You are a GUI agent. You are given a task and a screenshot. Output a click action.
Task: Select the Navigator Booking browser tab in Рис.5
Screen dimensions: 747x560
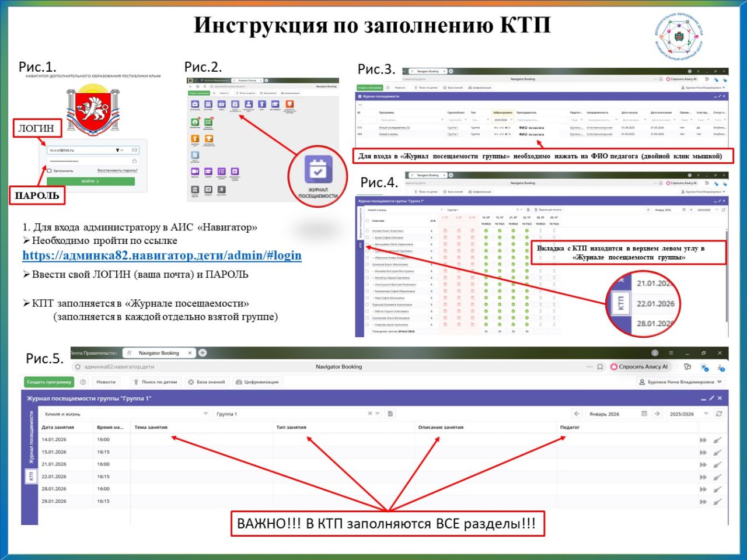[159, 353]
